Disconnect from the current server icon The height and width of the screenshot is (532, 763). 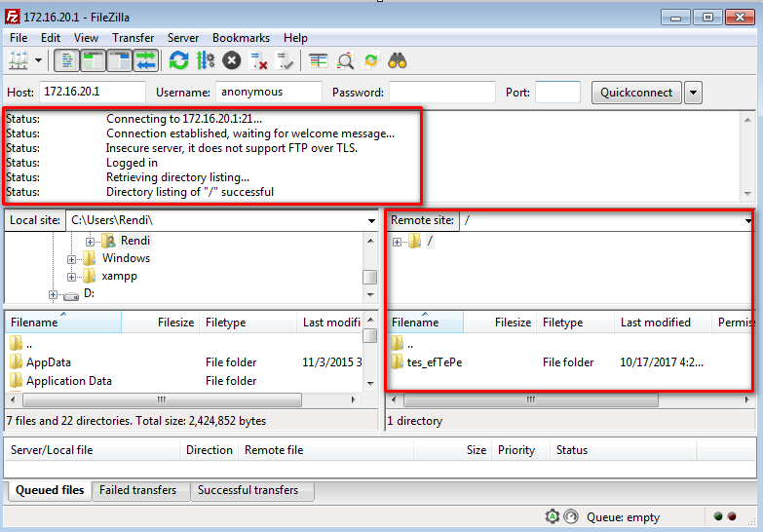pyautogui.click(x=258, y=60)
